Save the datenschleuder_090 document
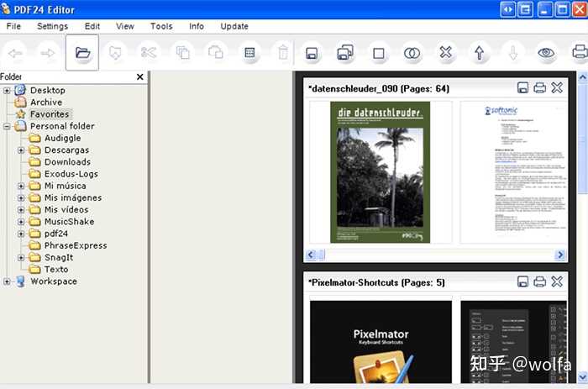 click(x=522, y=87)
